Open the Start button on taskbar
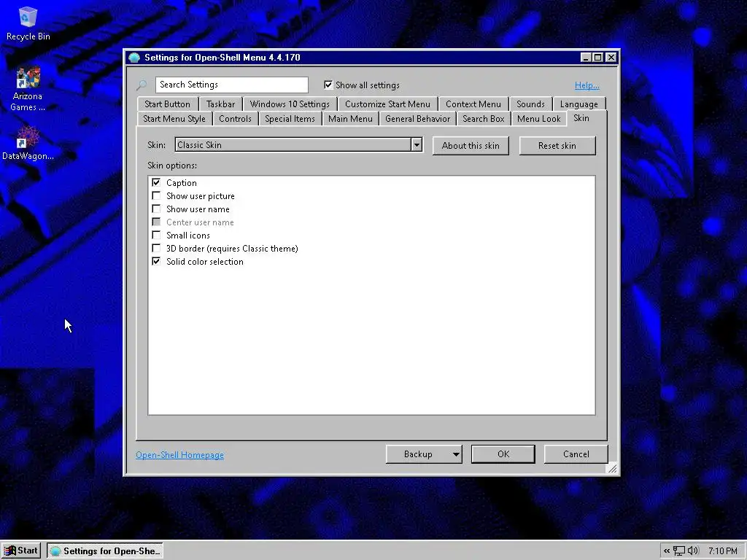This screenshot has height=560, width=747. click(21, 551)
